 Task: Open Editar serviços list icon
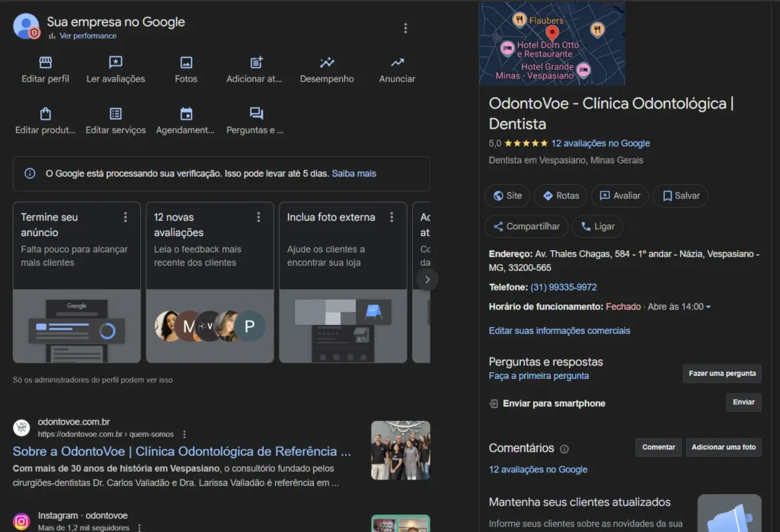pos(116,113)
